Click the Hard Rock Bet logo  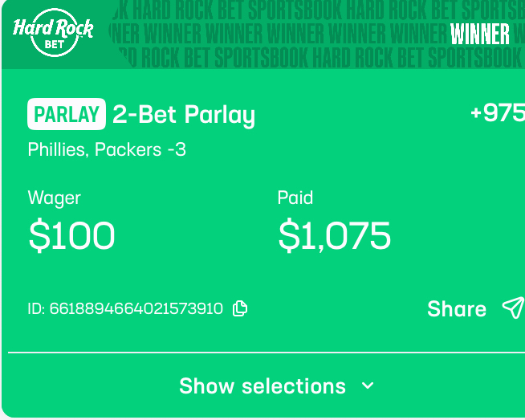(x=53, y=35)
